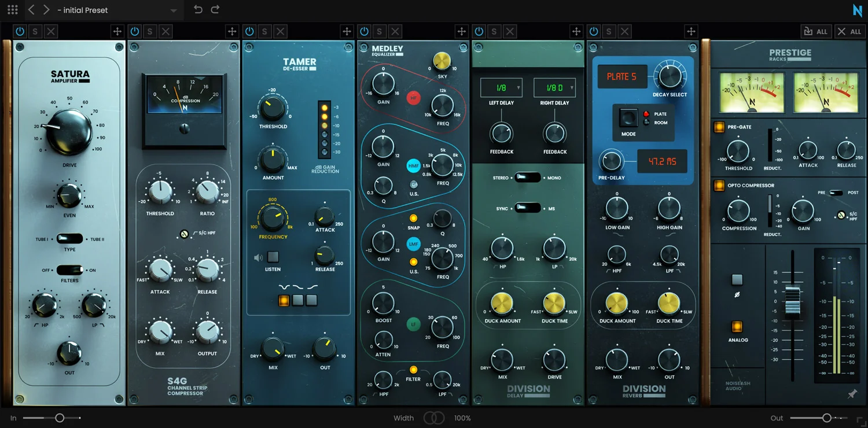Click the move handle above Division Delay module

461,31
